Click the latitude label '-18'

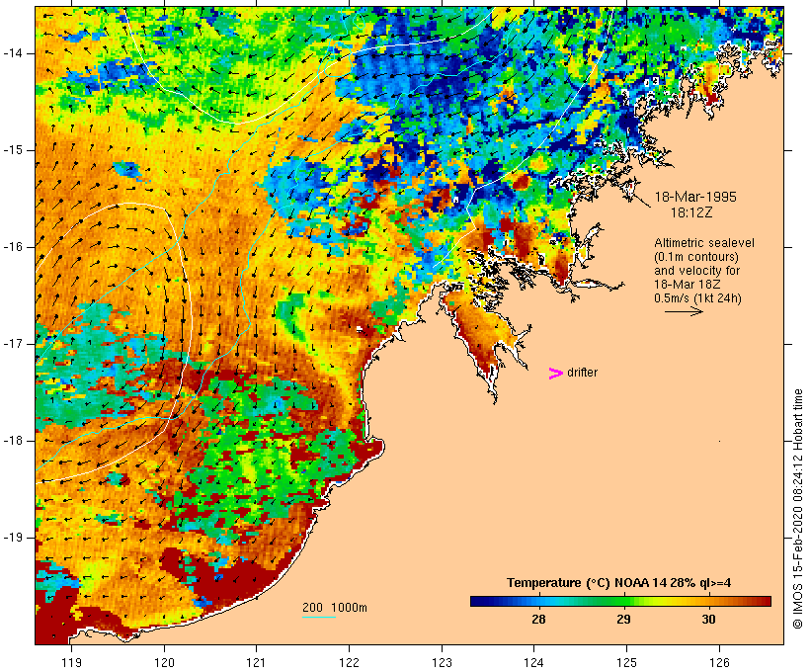pyautogui.click(x=13, y=441)
